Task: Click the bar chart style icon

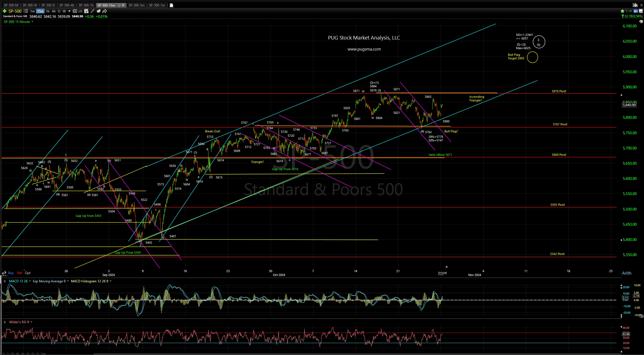Action: coord(80,11)
